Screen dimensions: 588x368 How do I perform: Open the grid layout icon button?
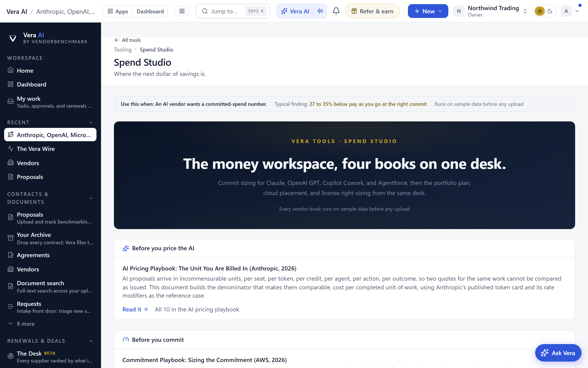coord(182,11)
